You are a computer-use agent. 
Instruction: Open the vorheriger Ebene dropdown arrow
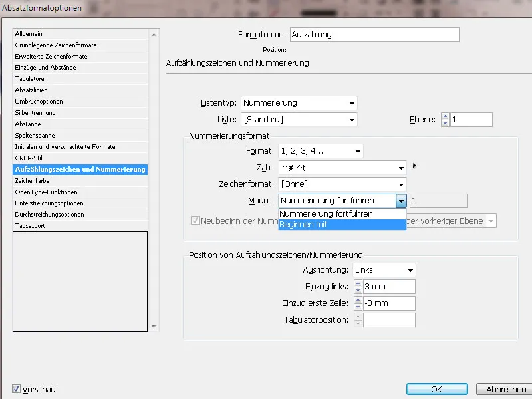491,221
